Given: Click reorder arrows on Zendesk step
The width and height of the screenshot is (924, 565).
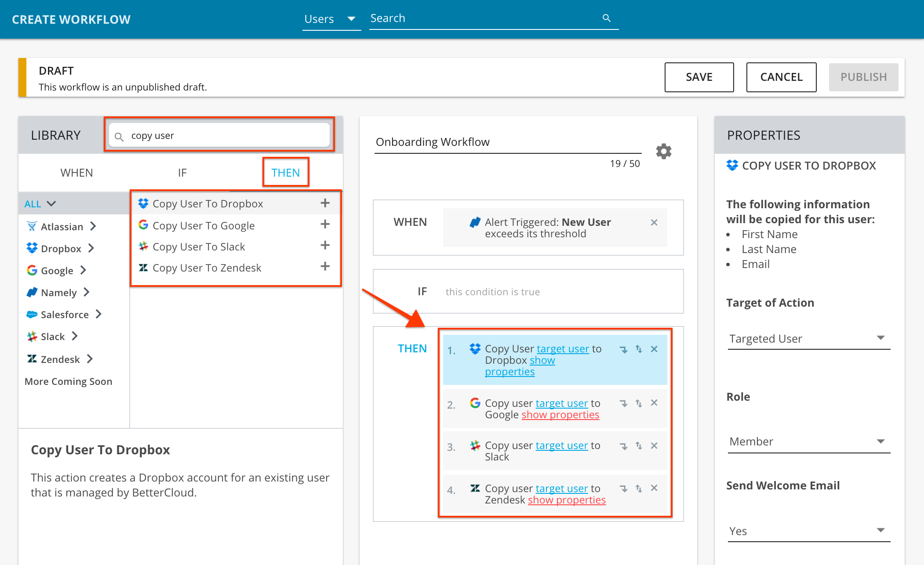Looking at the screenshot, I should click(x=639, y=489).
